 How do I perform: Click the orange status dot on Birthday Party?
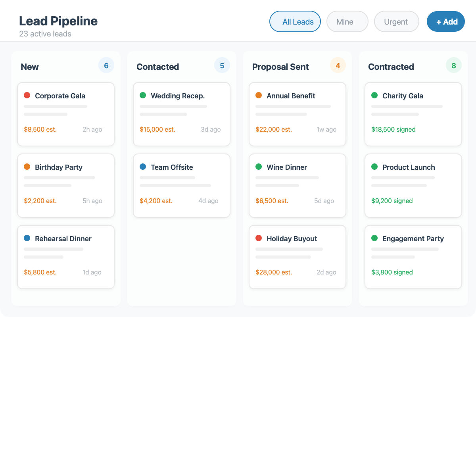point(27,167)
